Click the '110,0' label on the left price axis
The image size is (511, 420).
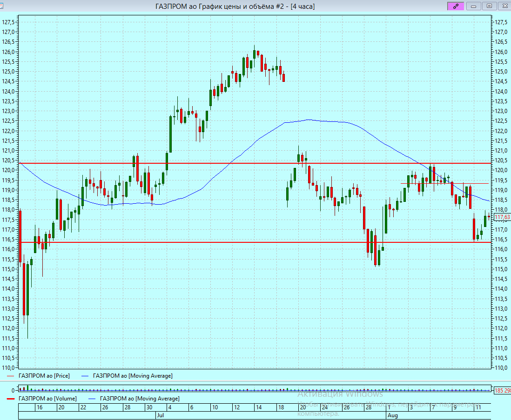coord(8,368)
